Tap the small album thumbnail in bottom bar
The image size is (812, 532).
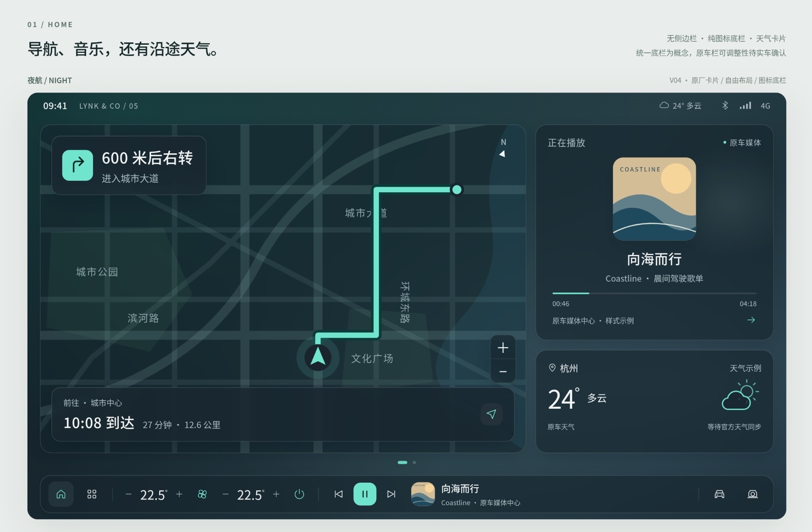click(423, 494)
